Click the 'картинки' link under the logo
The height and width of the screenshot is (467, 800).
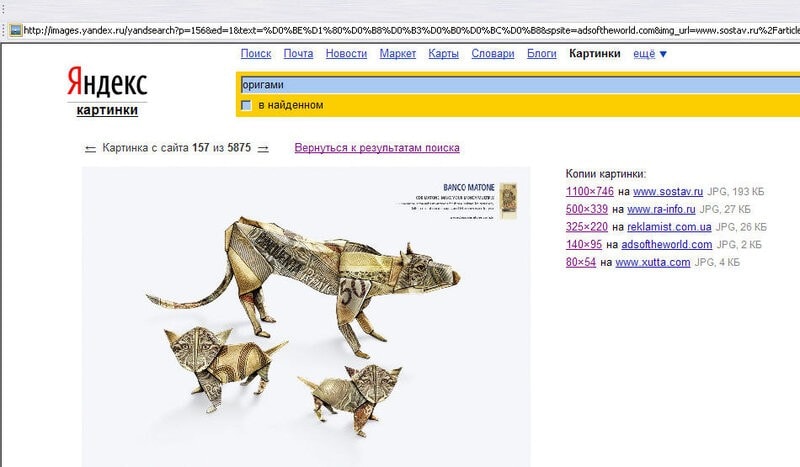[x=107, y=110]
